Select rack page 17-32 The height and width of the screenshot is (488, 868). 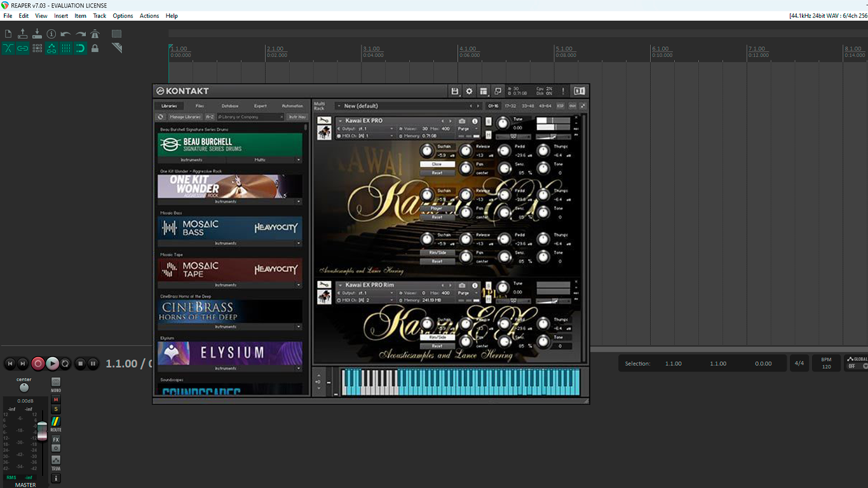click(510, 106)
